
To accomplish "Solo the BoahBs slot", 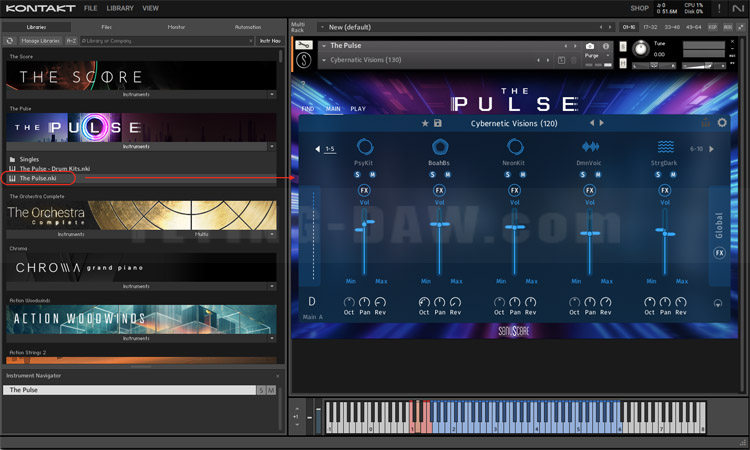I will (432, 175).
